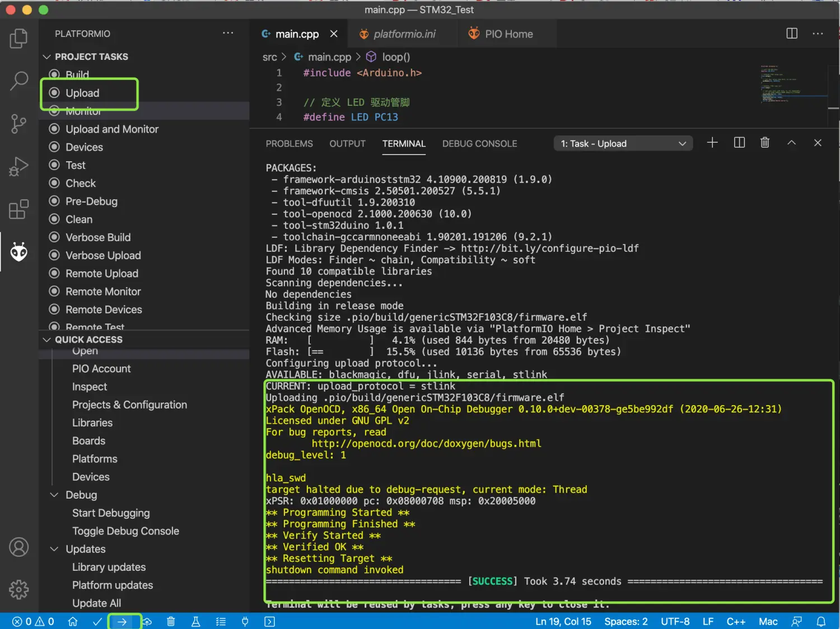Viewport: 840px width, 629px height.
Task: Maximize the panel with the up chevron
Action: 791,143
